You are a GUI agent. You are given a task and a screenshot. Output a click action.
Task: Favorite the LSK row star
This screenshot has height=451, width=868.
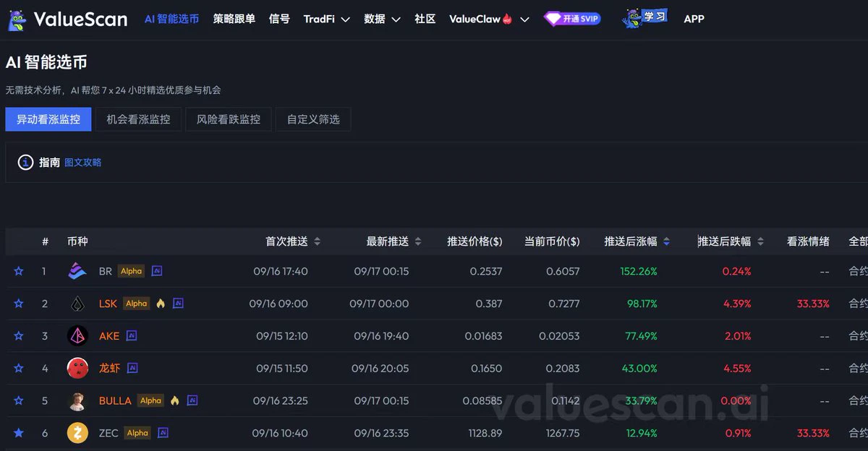pyautogui.click(x=19, y=304)
